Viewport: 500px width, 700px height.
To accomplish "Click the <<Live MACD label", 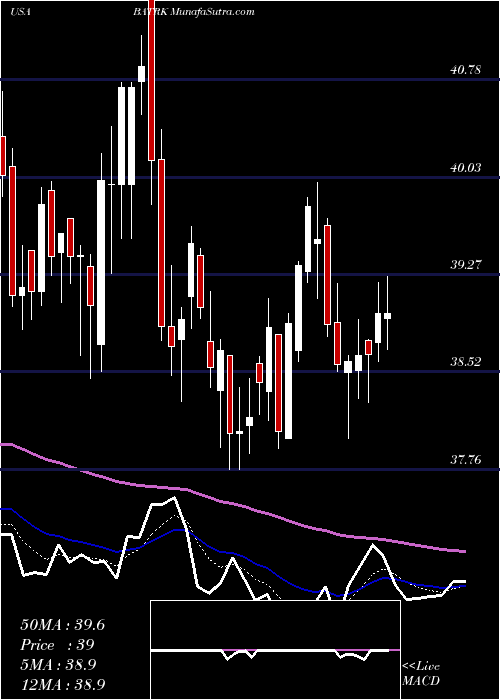I will (421, 674).
